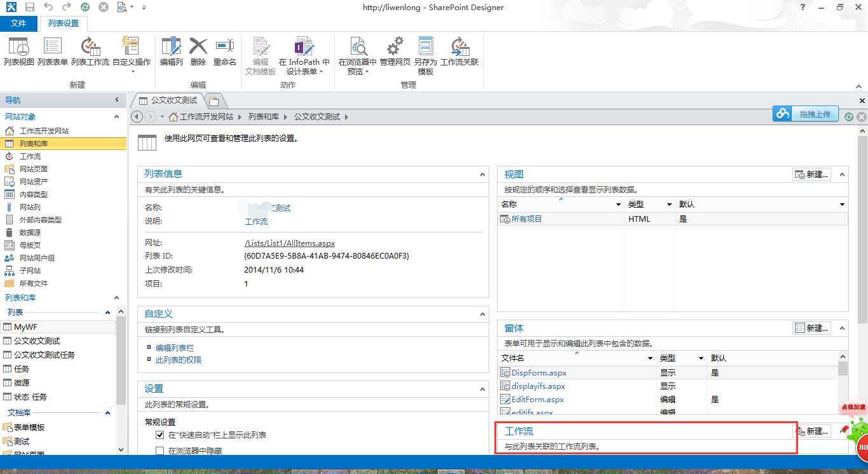Collapse the 视图 panel

[x=843, y=174]
